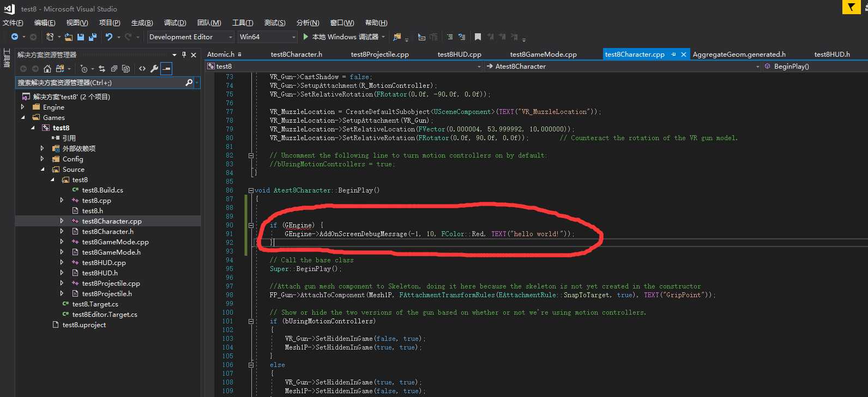Click the 引用 references node
The height and width of the screenshot is (397, 868).
[69, 138]
